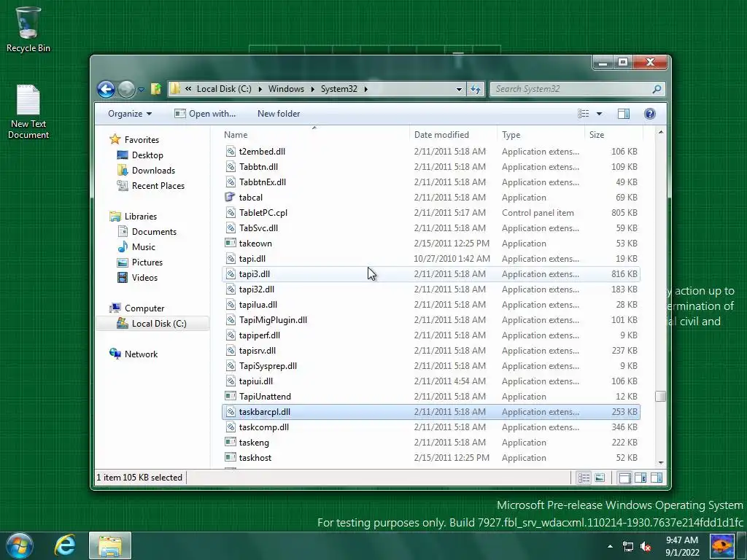747x560 pixels.
Task: Select the tabcal application icon
Action: (x=231, y=197)
